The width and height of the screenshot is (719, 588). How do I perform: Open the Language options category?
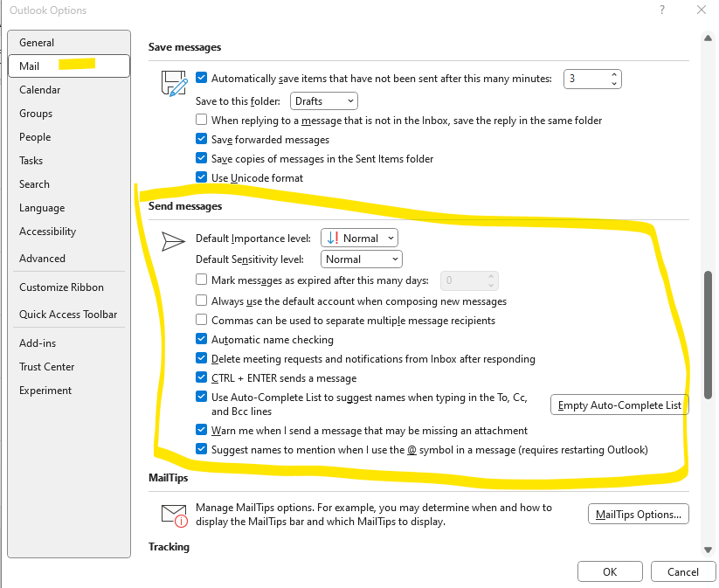click(x=69, y=208)
